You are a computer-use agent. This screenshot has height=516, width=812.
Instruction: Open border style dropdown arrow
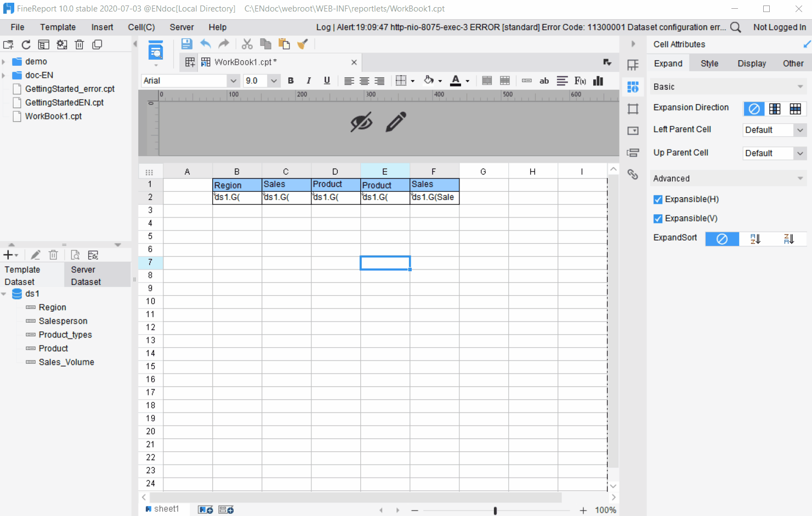coord(412,81)
